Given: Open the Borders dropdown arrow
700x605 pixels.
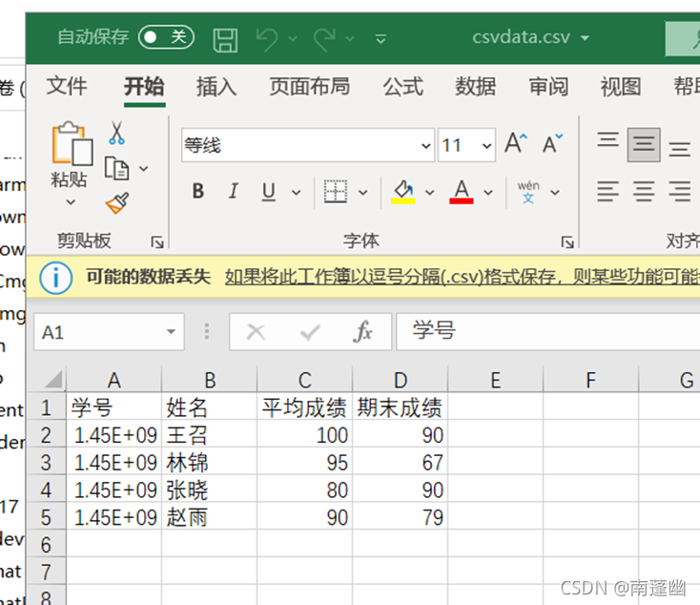Looking at the screenshot, I should click(363, 193).
